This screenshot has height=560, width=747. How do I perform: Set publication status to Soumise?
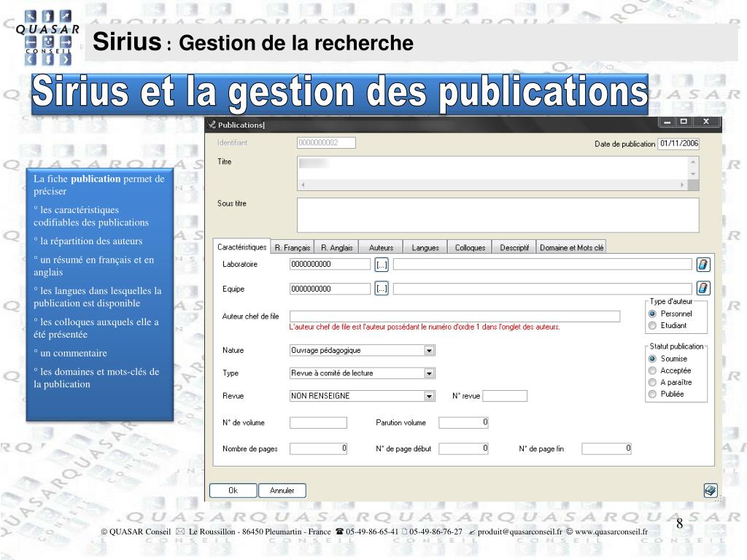tap(652, 359)
